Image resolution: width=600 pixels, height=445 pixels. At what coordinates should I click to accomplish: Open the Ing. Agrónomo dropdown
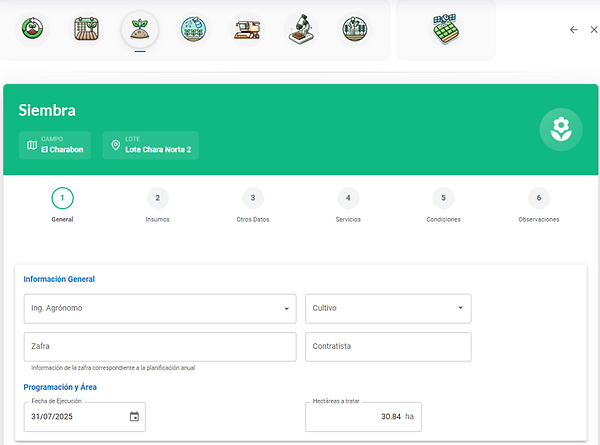tap(160, 308)
